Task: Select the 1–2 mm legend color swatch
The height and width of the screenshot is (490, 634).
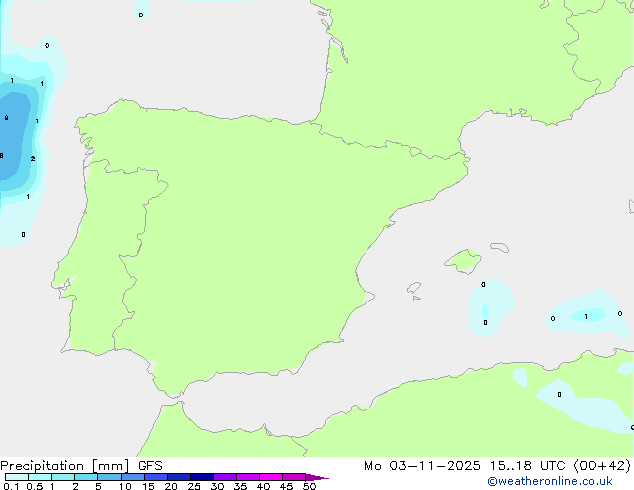Action: point(63,477)
